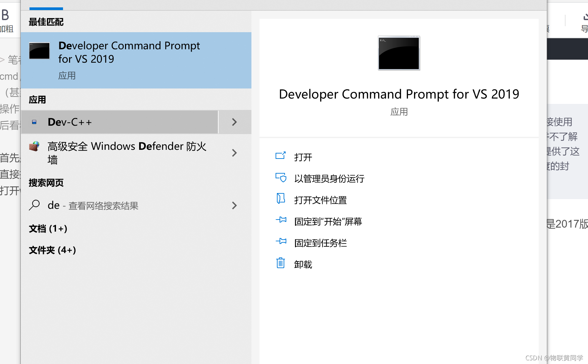588x364 pixels.
Task: Open web search results for de
Action: (119, 205)
